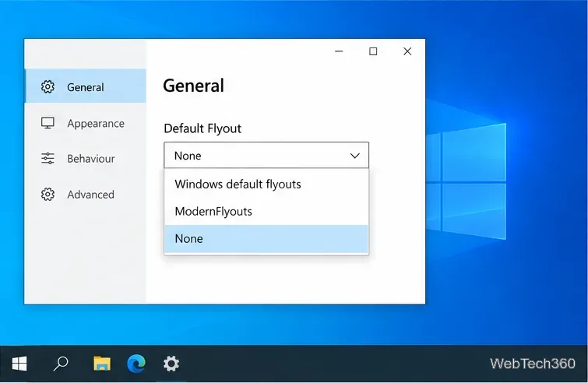Image resolution: width=588 pixels, height=383 pixels.
Task: Click the Advanced gear icon in sidebar
Action: point(48,194)
